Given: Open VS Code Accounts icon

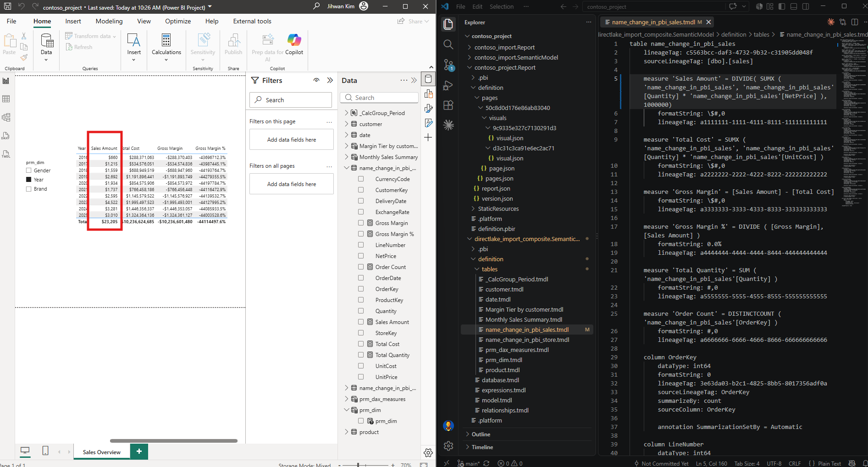Looking at the screenshot, I should (x=448, y=425).
